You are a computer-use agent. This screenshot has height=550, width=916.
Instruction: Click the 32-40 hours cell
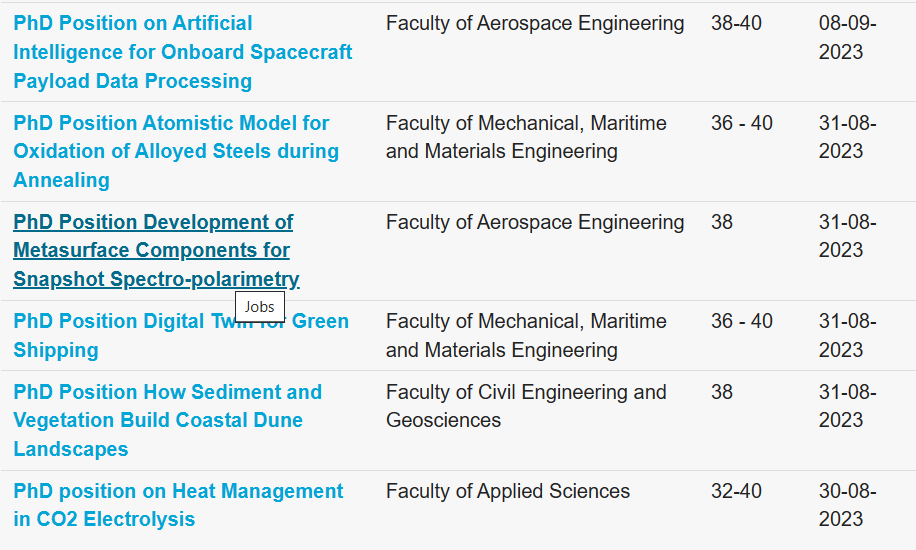coord(736,491)
